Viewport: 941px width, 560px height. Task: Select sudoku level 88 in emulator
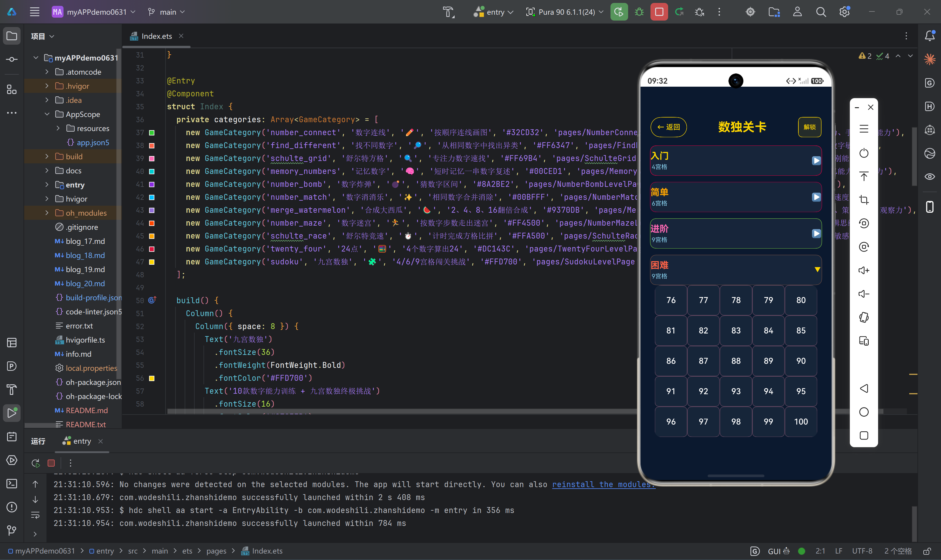735,361
